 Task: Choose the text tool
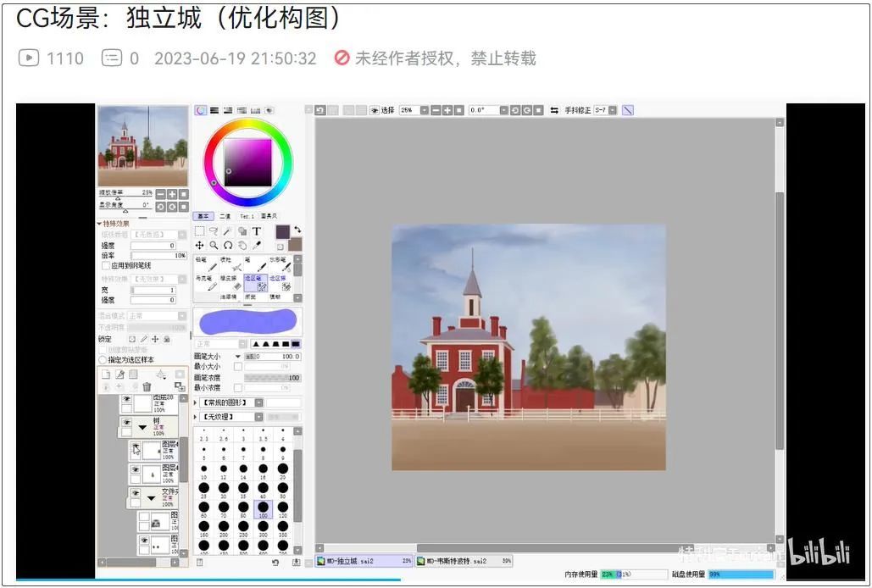click(257, 231)
